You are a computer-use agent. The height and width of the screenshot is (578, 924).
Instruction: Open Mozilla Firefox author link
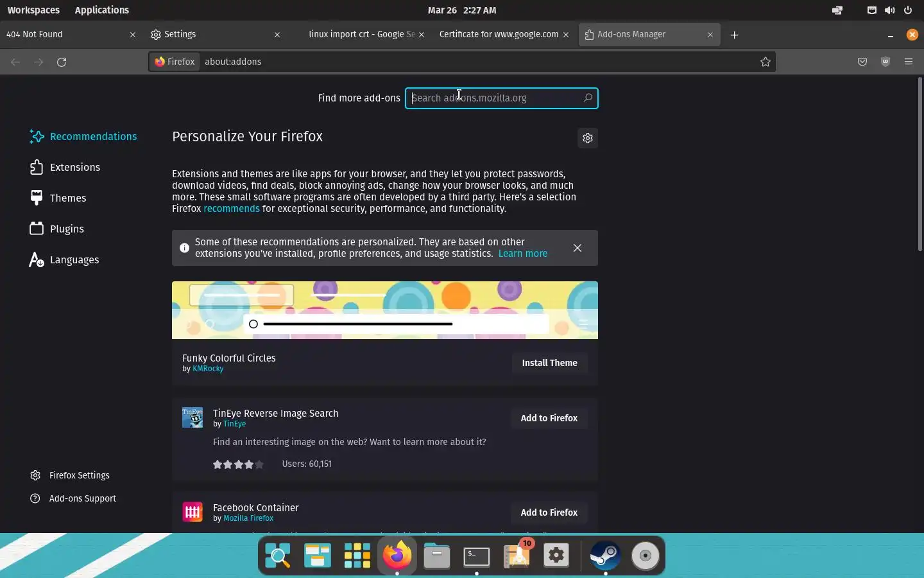click(x=248, y=518)
